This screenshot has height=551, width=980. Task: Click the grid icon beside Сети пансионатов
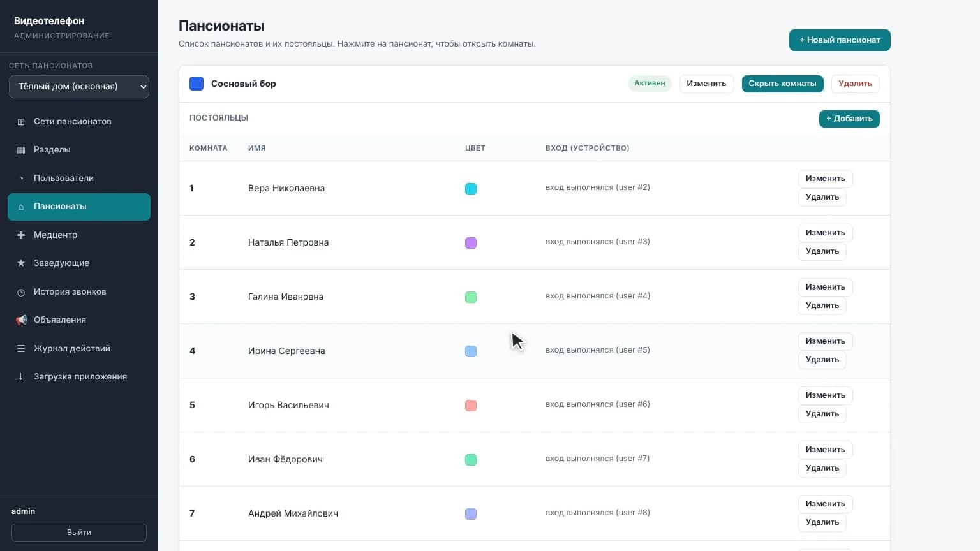[21, 122]
